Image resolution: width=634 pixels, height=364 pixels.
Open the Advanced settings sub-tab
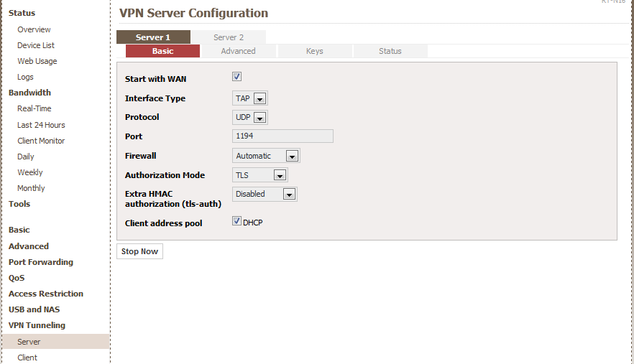click(238, 51)
